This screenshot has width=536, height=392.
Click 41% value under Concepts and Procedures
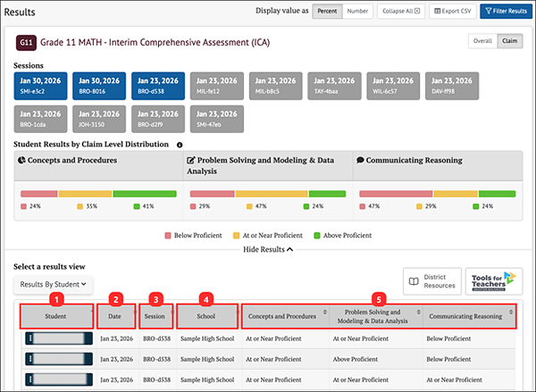click(x=148, y=206)
